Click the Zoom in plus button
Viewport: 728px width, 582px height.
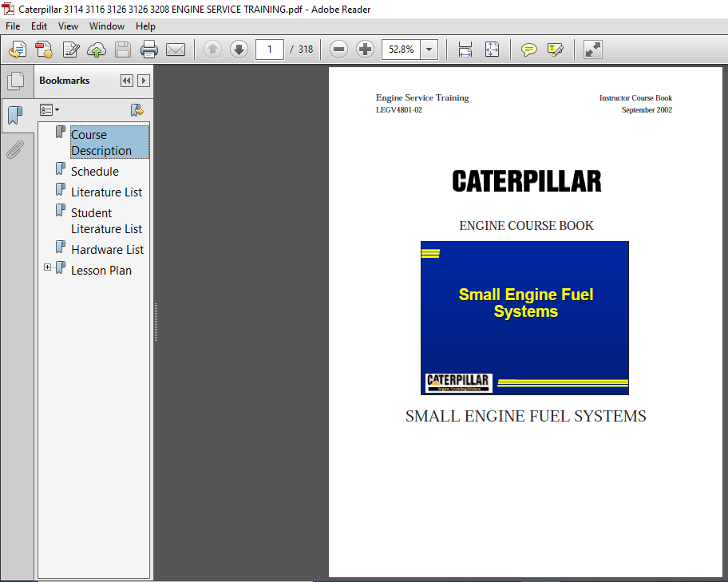coord(366,49)
